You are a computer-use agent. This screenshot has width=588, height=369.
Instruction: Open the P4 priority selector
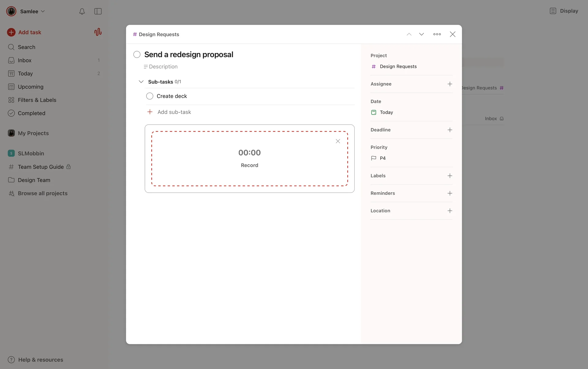tap(382, 158)
